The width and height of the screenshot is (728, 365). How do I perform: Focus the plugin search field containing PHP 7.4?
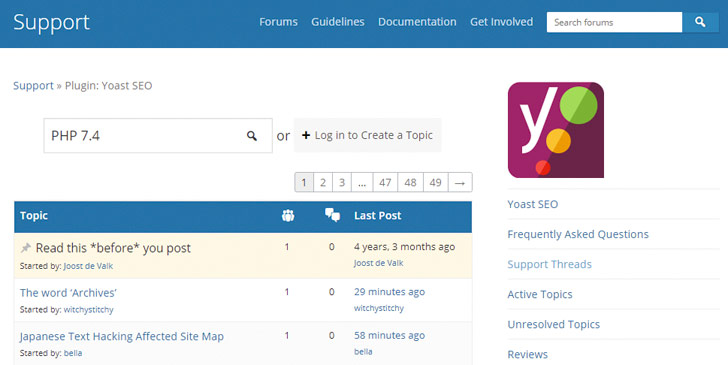(158, 136)
